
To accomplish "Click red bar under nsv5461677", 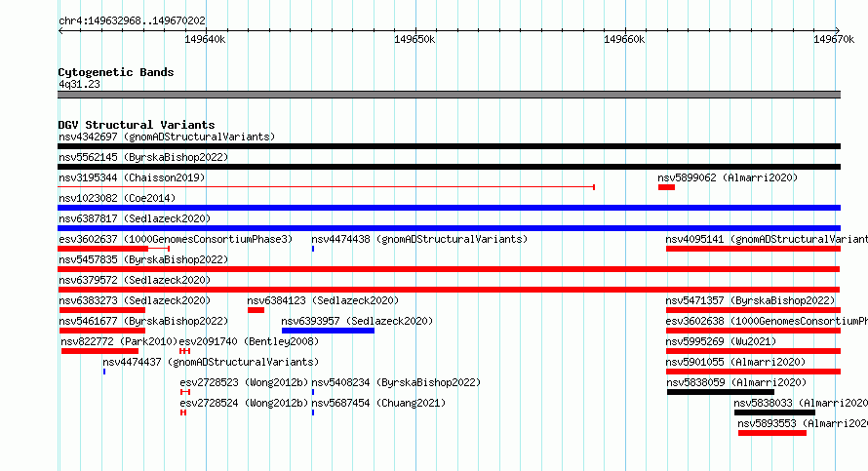I will coord(102,331).
